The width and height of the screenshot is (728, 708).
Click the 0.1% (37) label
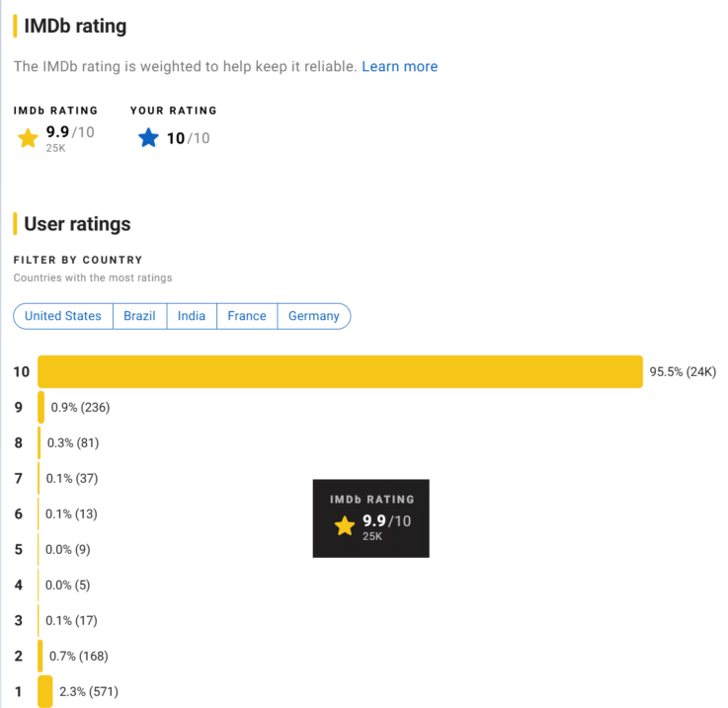coord(72,478)
